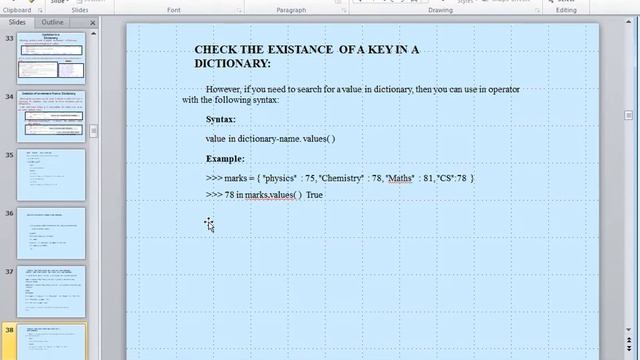640x360 pixels.
Task: Click the slide title 'CHECK THE EXISTANCE OF A KEY'
Action: pos(307,56)
